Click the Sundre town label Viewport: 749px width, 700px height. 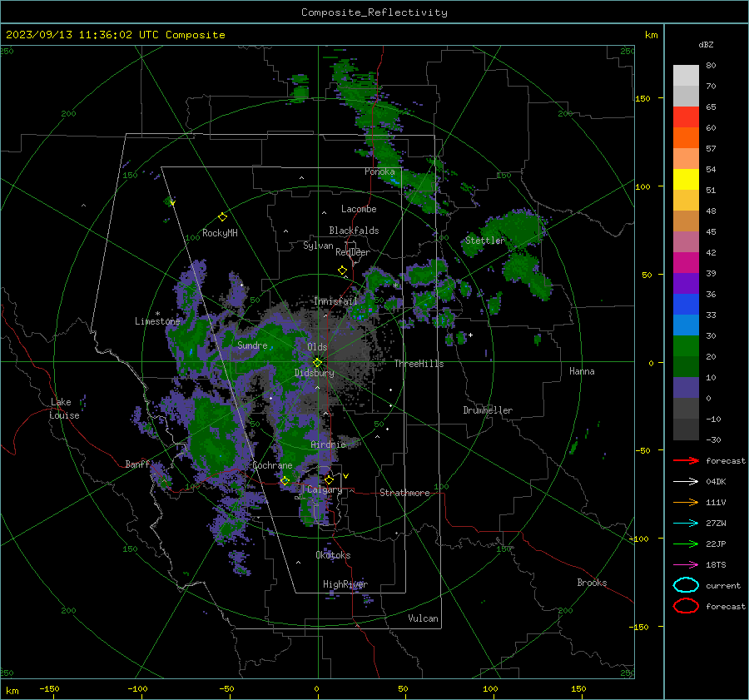(252, 345)
